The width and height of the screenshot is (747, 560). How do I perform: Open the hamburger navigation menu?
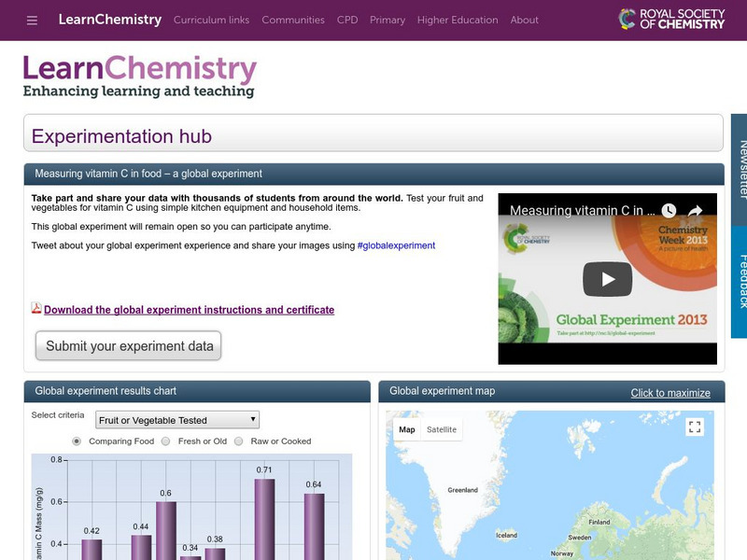tap(32, 20)
